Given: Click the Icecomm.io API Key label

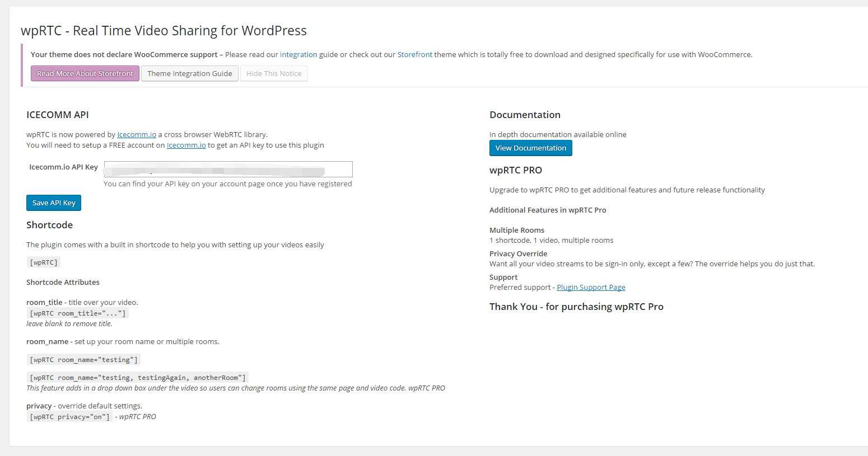Looking at the screenshot, I should click(x=63, y=167).
